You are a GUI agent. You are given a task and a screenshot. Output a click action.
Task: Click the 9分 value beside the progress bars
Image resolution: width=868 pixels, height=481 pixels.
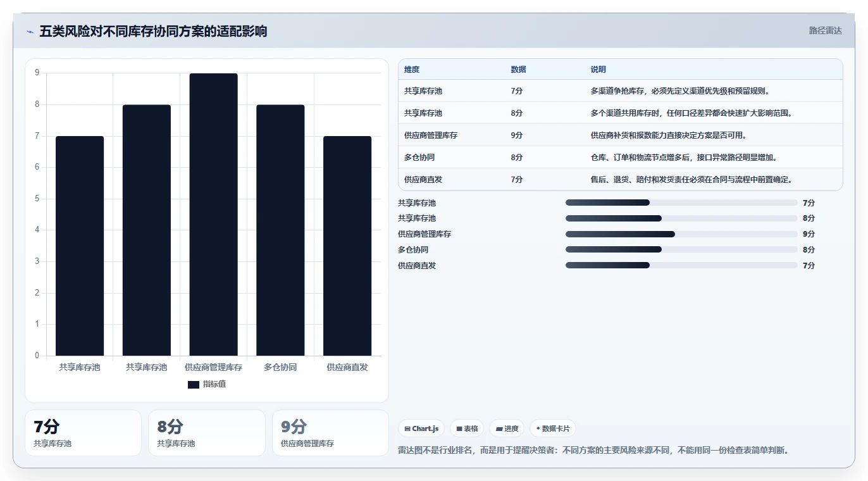(809, 234)
